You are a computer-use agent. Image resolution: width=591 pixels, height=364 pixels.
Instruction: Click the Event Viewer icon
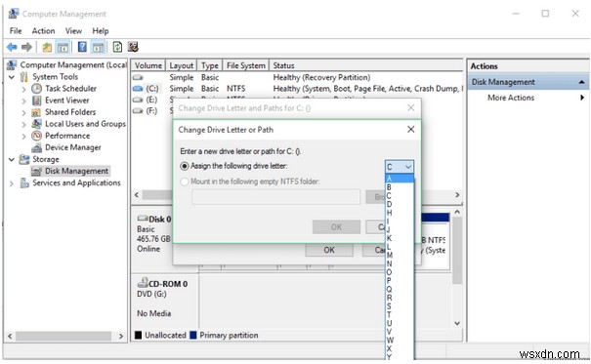tap(36, 101)
